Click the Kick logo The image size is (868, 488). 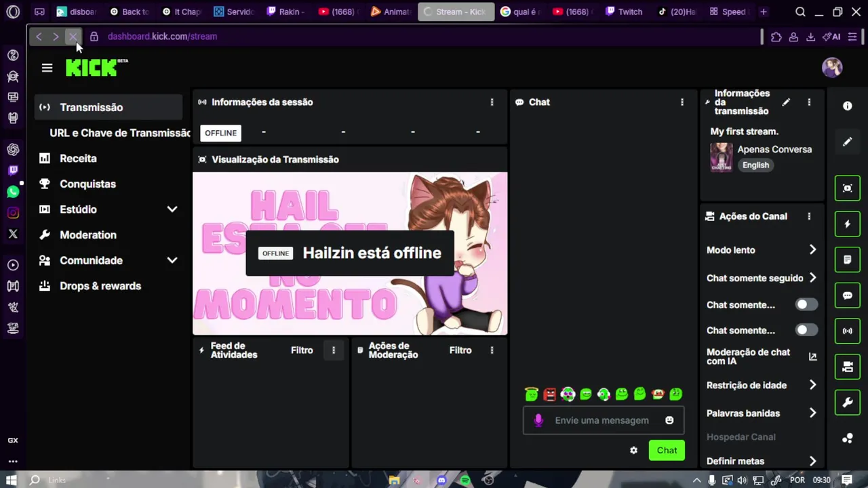[96, 67]
